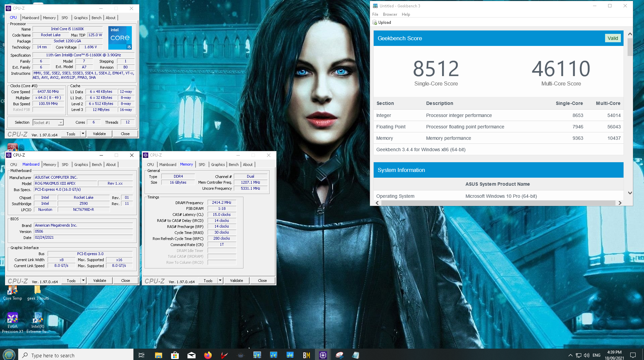
Task: Open Task View on the taskbar
Action: (141, 355)
